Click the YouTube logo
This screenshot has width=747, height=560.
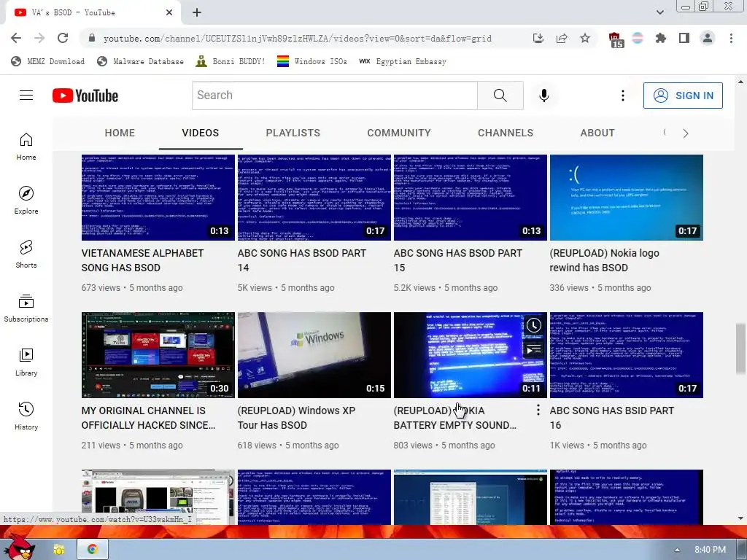coord(85,96)
